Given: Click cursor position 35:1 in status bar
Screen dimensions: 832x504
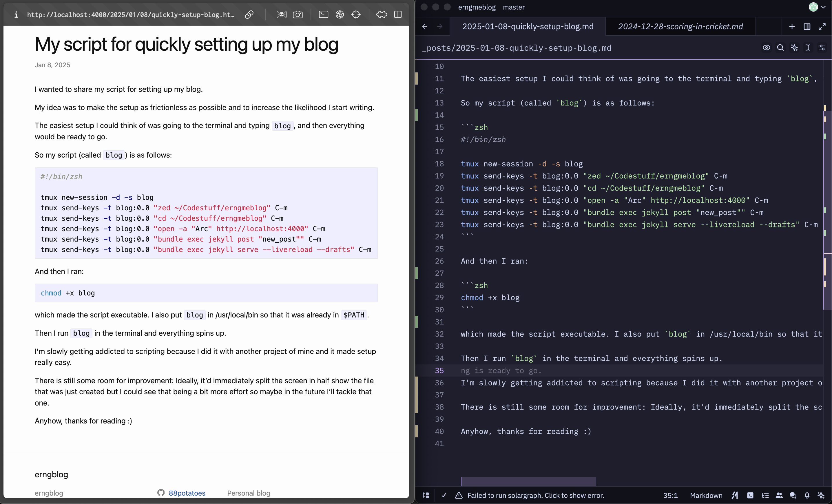Looking at the screenshot, I should tap(670, 495).
